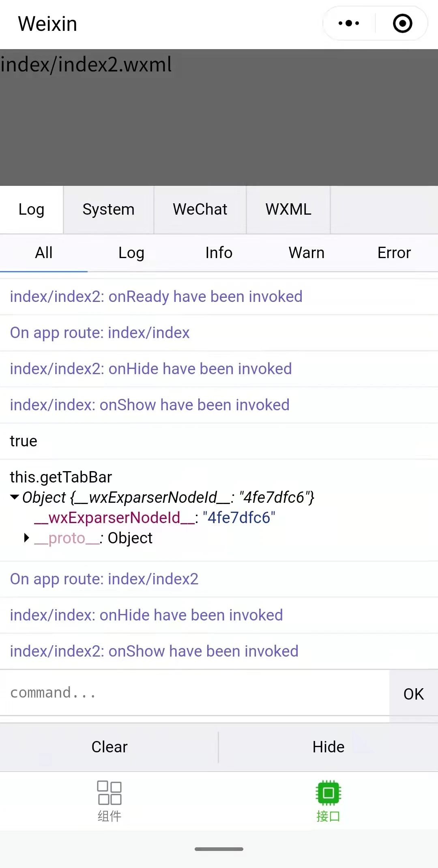Filter console by Info level
This screenshot has width=438, height=868.
point(219,253)
